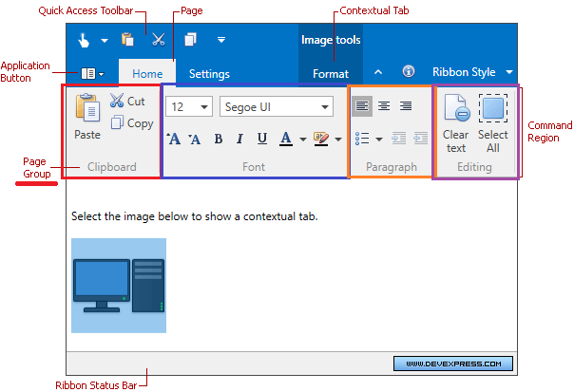Toggle Bold formatting
Image resolution: width=574 pixels, height=392 pixels.
coord(219,139)
